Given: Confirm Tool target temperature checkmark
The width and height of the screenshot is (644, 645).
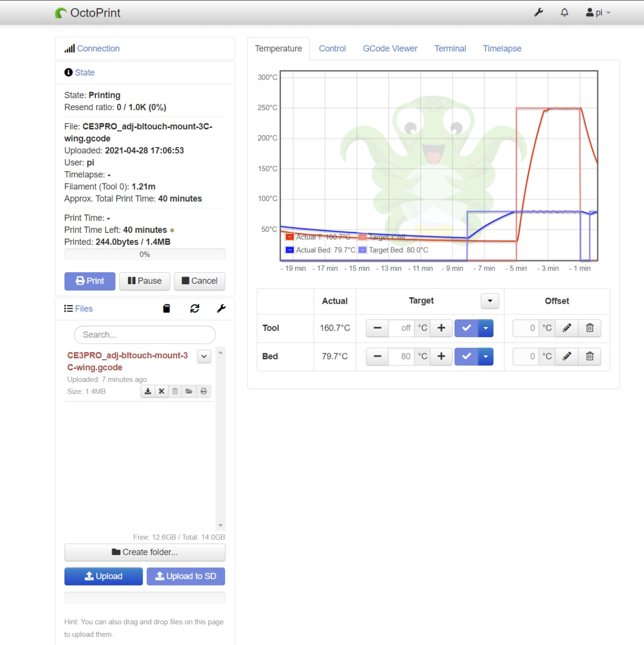Looking at the screenshot, I should tap(466, 328).
